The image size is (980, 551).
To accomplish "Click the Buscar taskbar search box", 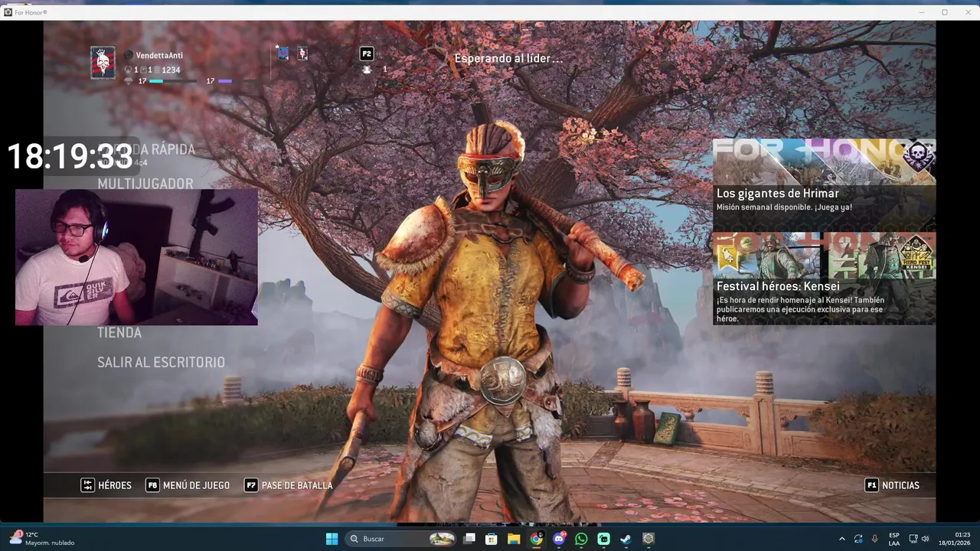I will coord(402,539).
